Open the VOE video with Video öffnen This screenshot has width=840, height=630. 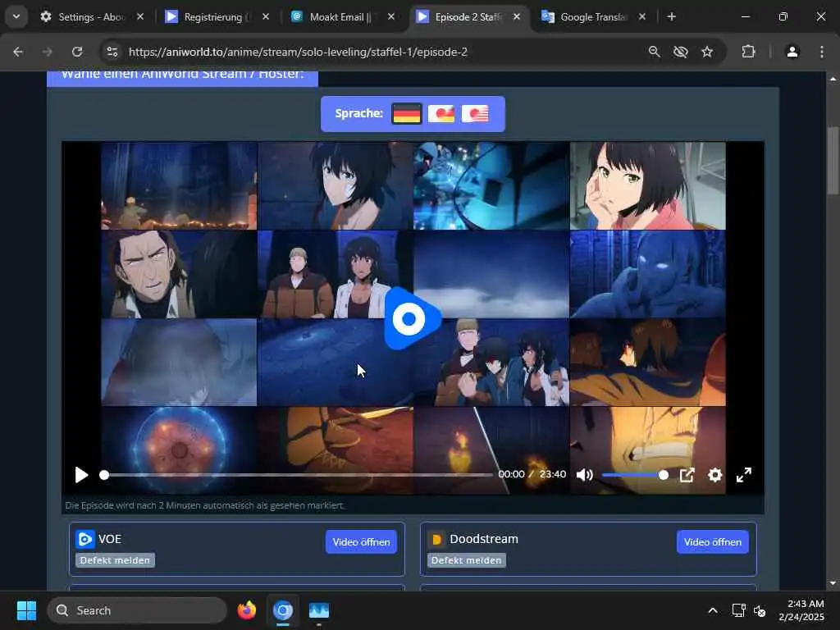coord(361,542)
